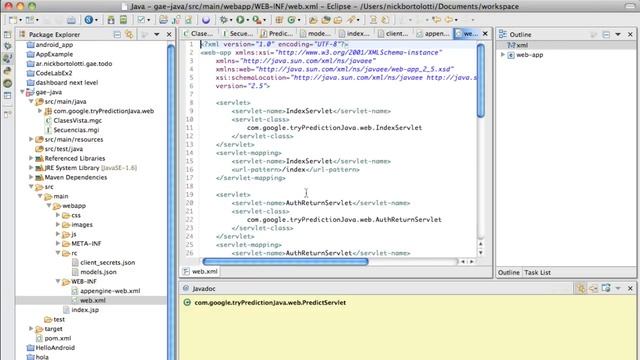Close the Package Explorer view
This screenshot has width=640, height=360.
point(169,35)
